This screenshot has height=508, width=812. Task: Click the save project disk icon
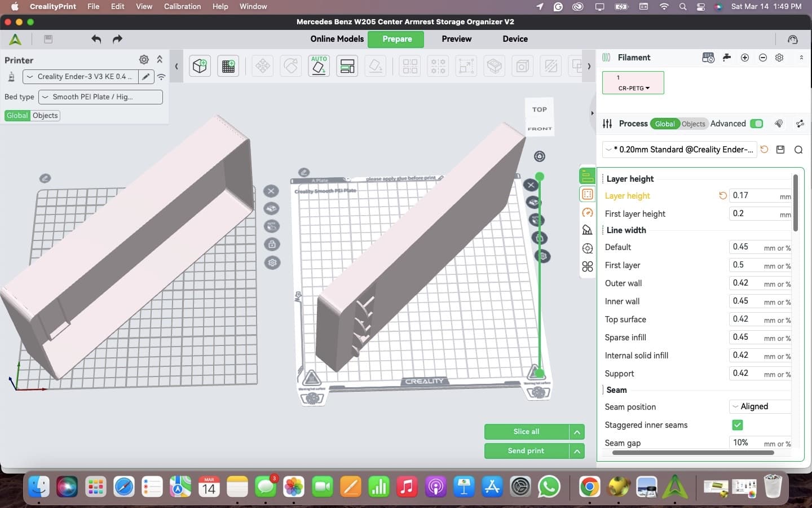click(48, 39)
